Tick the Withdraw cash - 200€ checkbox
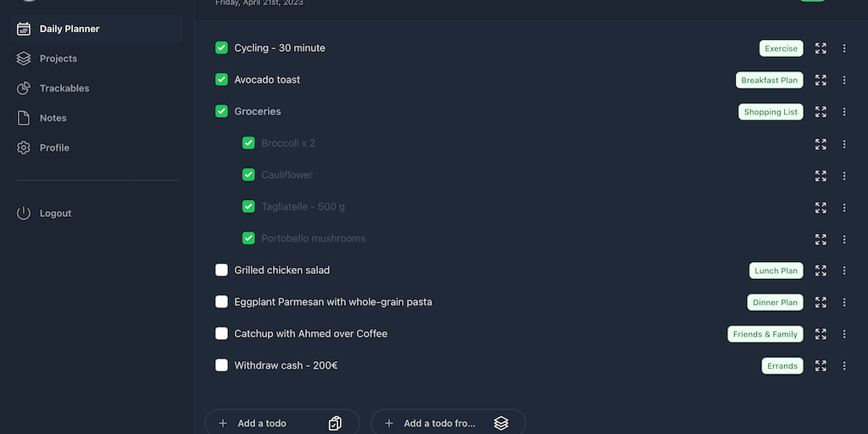 pyautogui.click(x=221, y=365)
